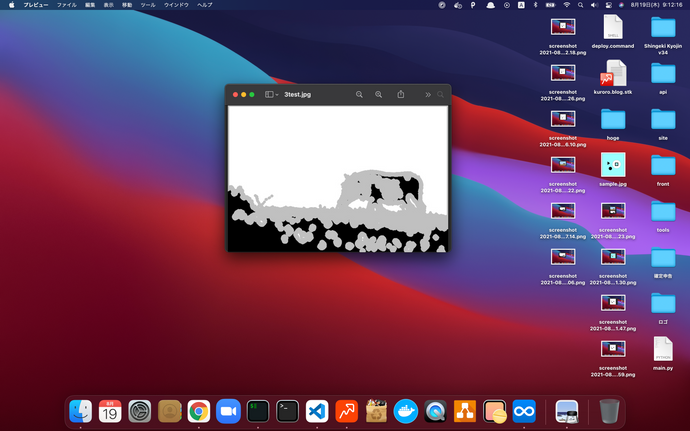690x431 pixels.
Task: Select the front folder on desktop
Action: [x=663, y=170]
